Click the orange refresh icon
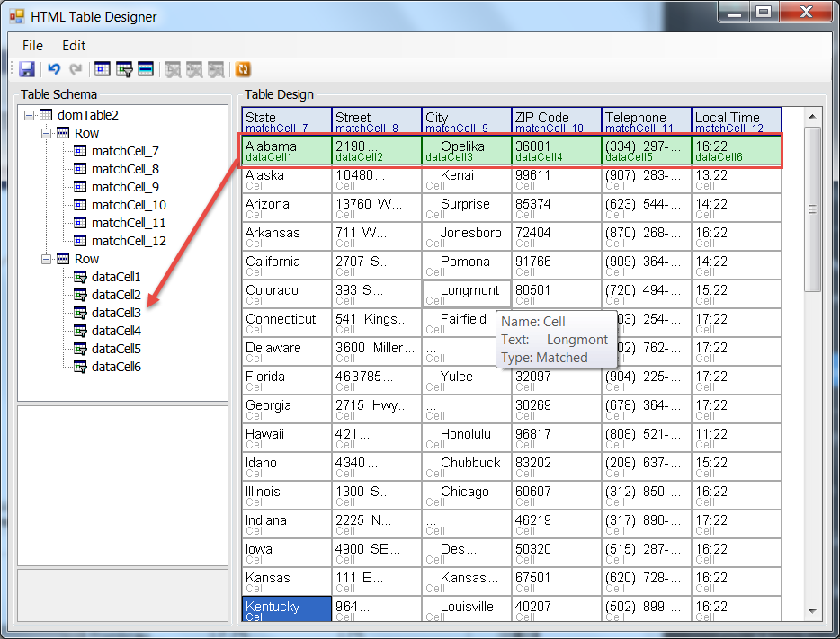Screen dimensions: 840x639 pos(243,68)
